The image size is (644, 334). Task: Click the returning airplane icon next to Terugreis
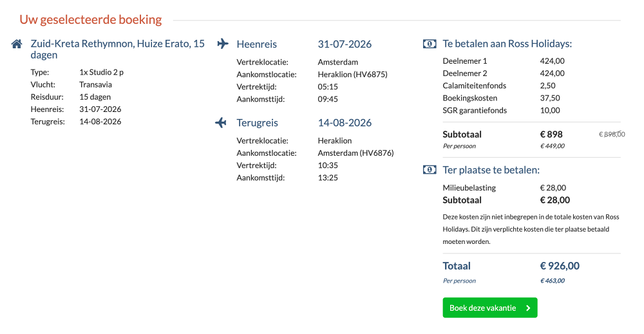coord(221,122)
